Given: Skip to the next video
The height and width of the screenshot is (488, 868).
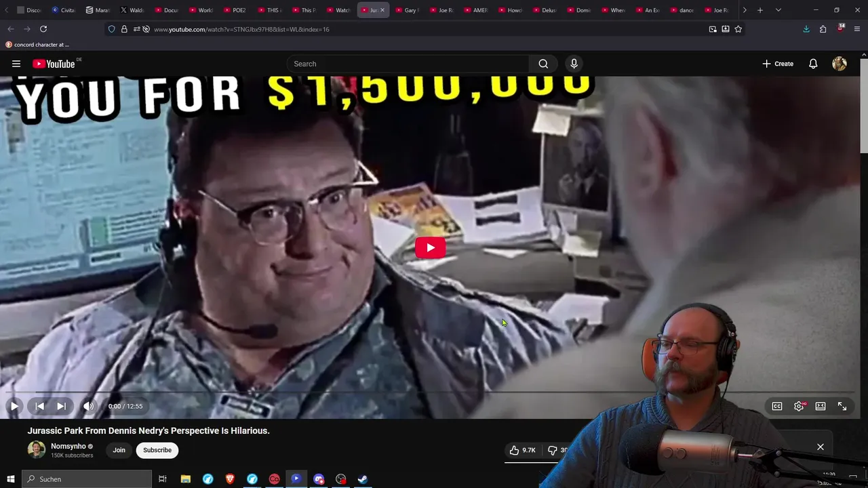Looking at the screenshot, I should pyautogui.click(x=61, y=406).
